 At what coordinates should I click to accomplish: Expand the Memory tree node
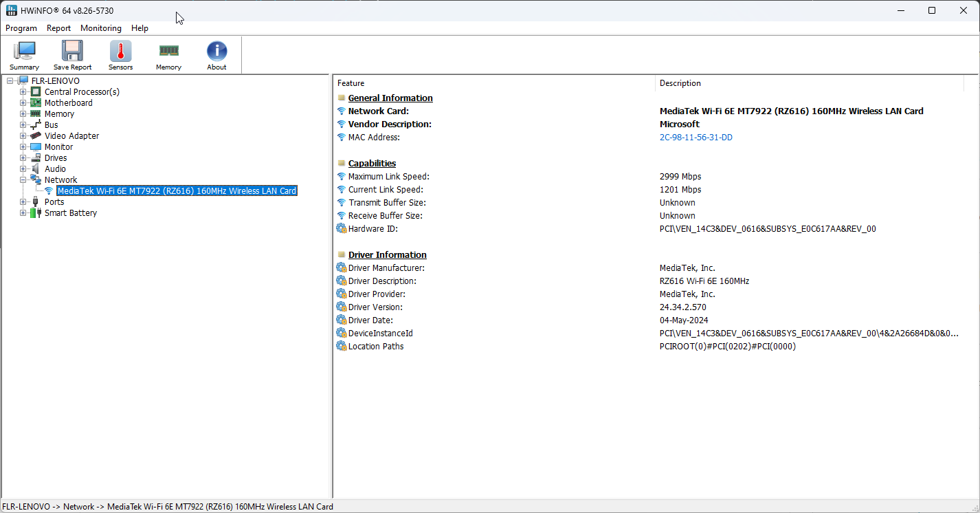click(23, 114)
